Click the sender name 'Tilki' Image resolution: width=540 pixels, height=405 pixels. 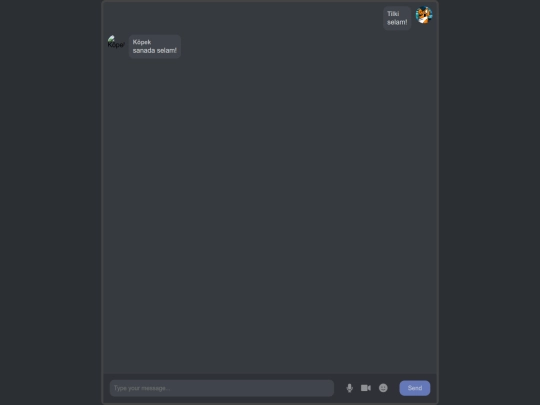point(393,14)
